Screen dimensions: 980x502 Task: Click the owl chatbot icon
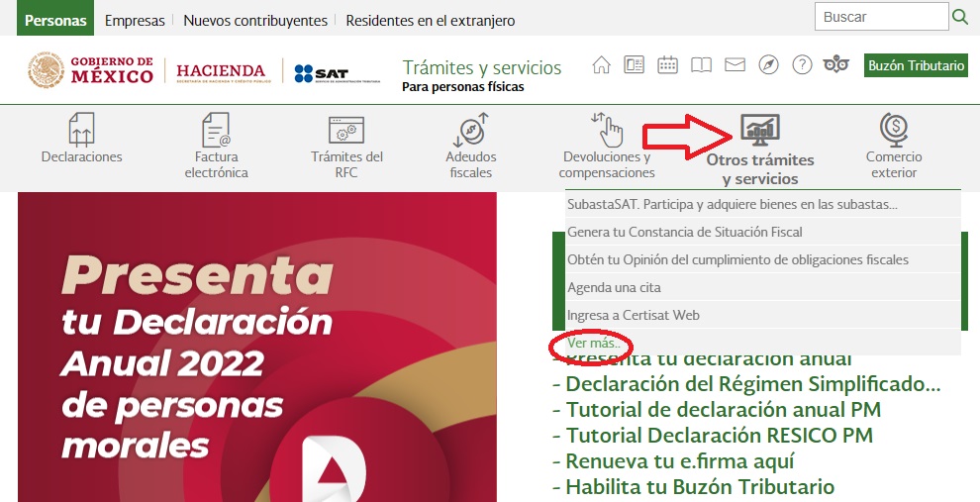(x=837, y=65)
